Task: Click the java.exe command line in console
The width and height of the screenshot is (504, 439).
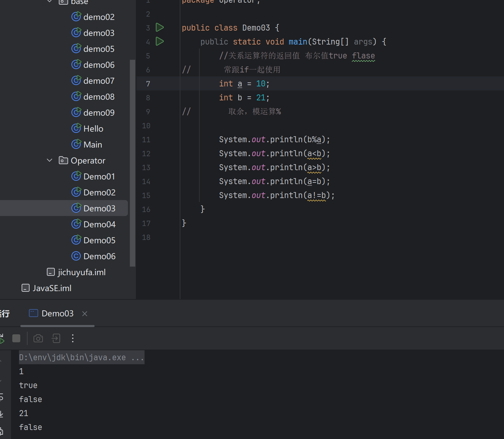Action: 81,358
